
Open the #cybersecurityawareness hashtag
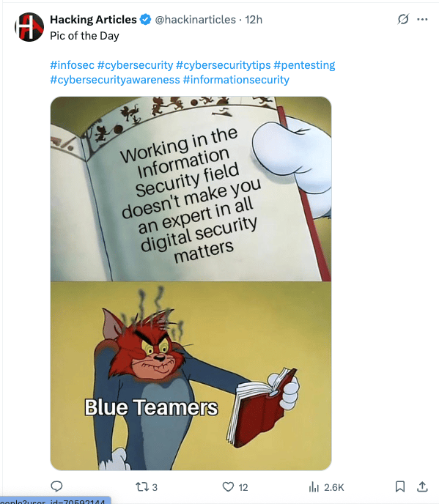point(115,80)
